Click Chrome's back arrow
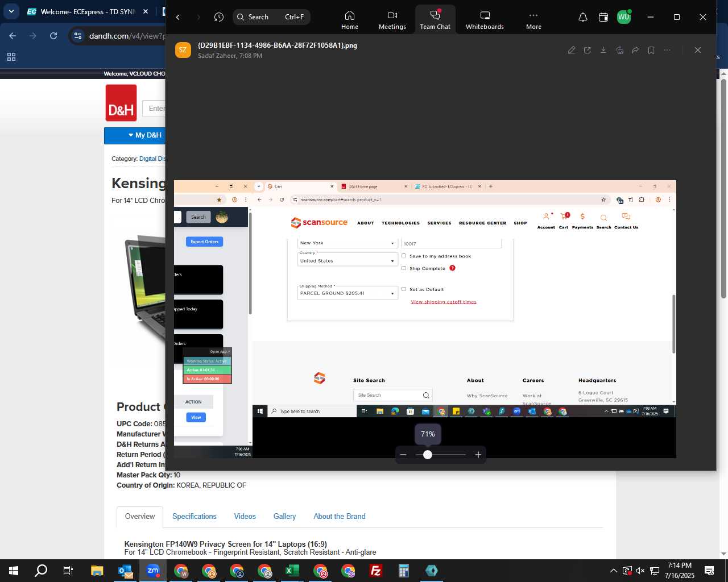This screenshot has width=728, height=582. point(13,36)
